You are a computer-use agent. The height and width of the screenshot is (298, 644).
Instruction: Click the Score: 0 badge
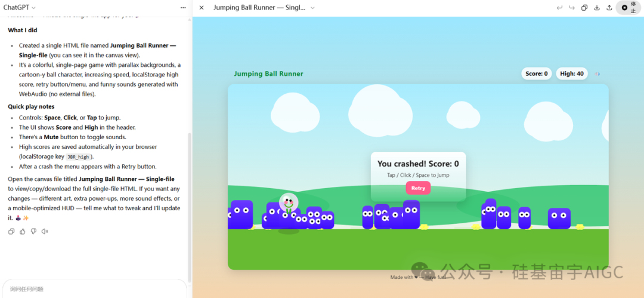tap(537, 73)
